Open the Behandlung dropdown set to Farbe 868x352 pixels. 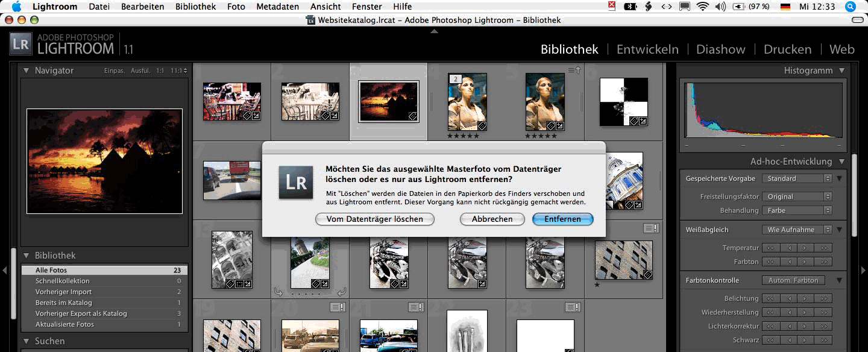click(x=796, y=210)
